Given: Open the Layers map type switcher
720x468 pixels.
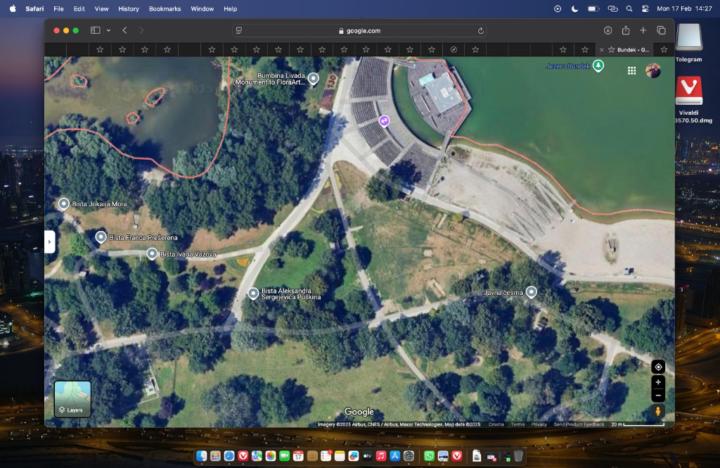Looking at the screenshot, I should (x=72, y=398).
